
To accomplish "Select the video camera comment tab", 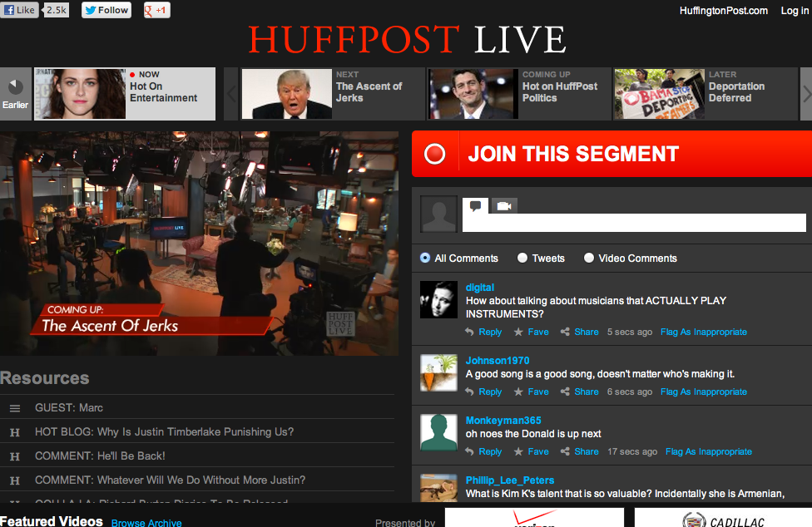I will [504, 206].
